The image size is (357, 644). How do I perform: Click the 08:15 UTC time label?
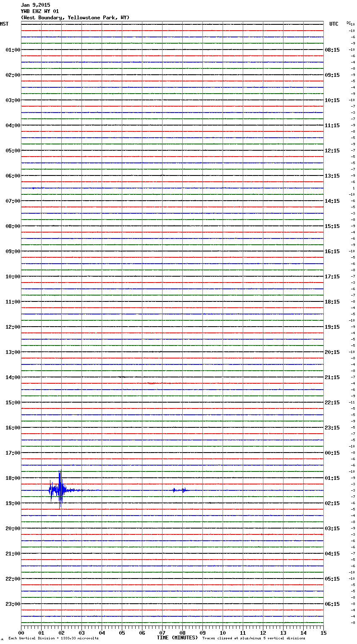(332, 50)
